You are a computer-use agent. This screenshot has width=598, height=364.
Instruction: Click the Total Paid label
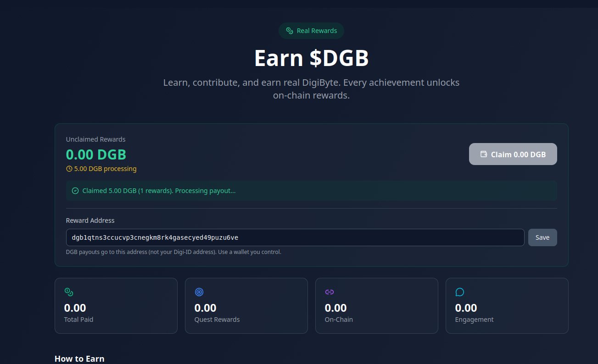pyautogui.click(x=78, y=320)
